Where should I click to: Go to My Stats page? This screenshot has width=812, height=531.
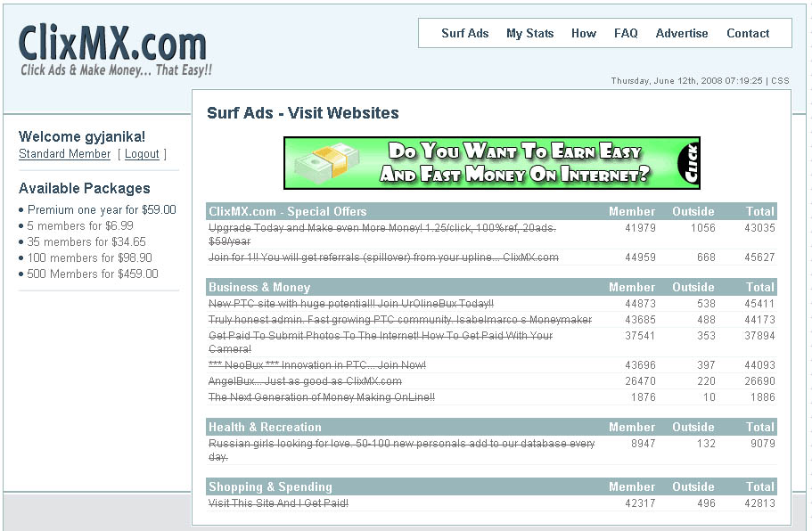[529, 33]
